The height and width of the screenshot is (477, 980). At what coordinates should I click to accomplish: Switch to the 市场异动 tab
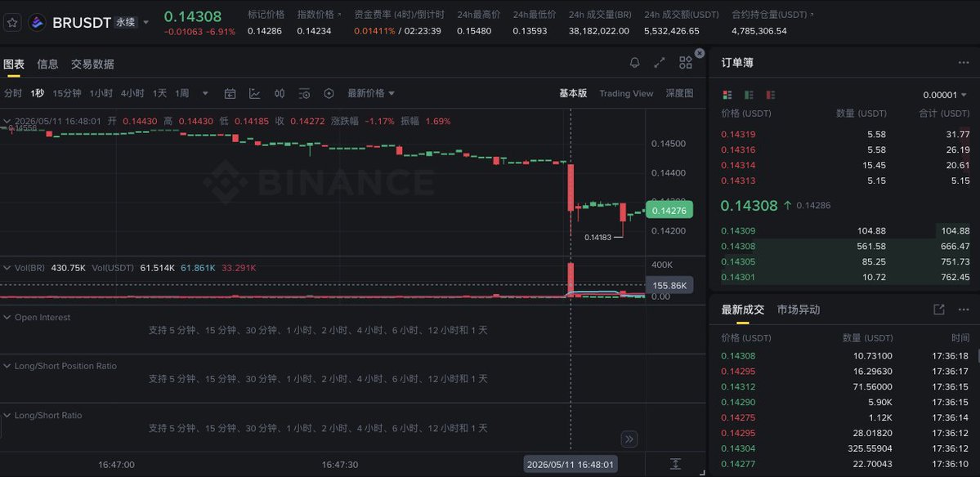[x=798, y=310]
